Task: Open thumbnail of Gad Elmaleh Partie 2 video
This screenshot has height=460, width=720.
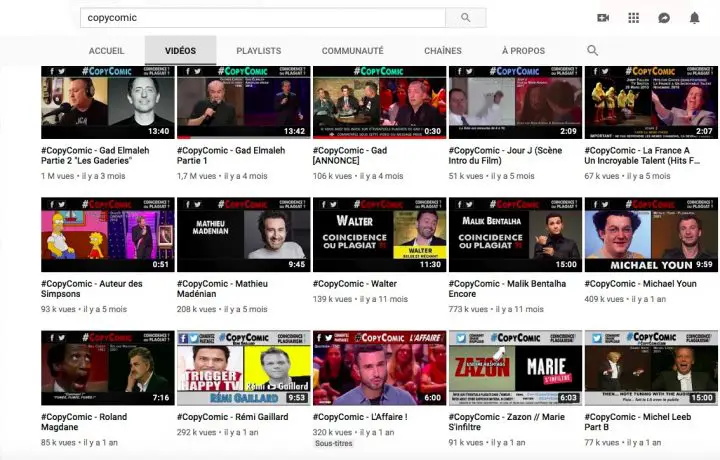Action: click(108, 102)
